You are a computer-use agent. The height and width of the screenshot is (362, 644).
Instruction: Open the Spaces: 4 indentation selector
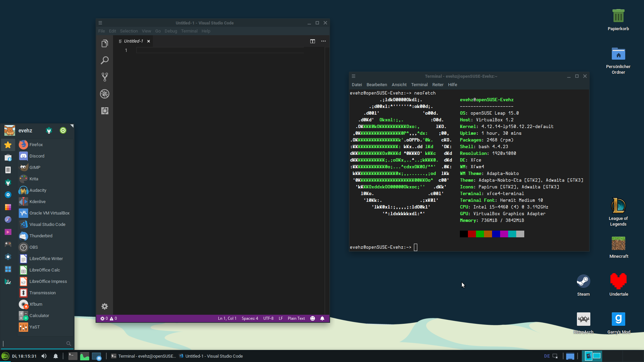point(250,318)
